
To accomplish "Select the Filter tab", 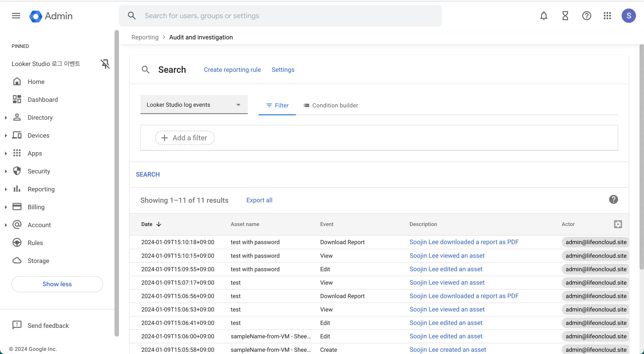I will pos(277,105).
